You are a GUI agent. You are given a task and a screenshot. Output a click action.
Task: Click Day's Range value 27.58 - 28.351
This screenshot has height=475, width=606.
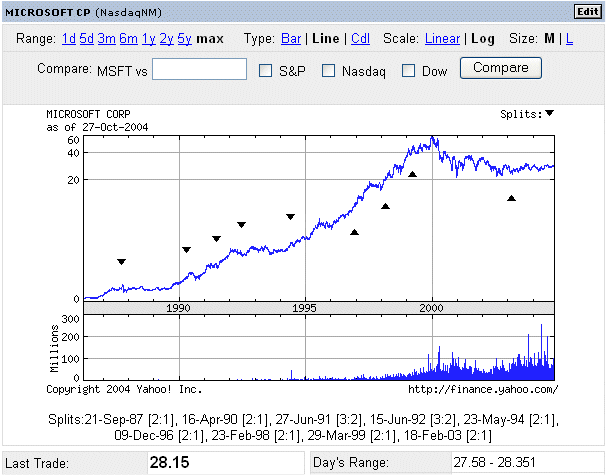tap(494, 462)
